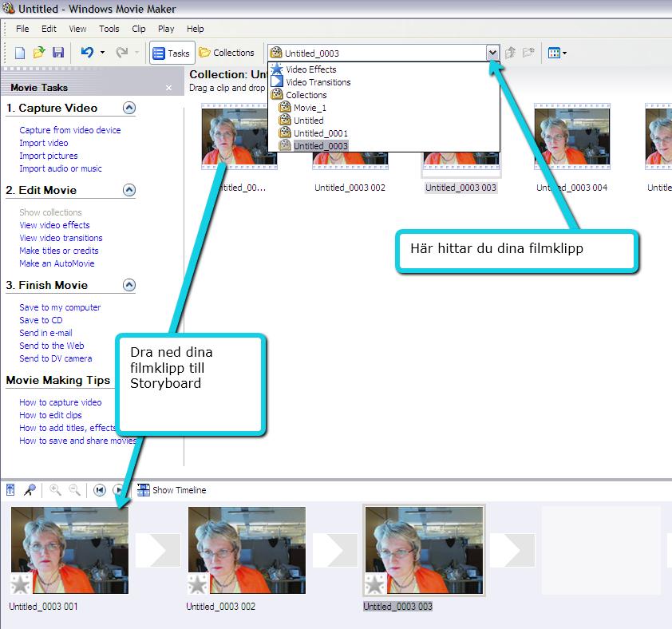Click the Save Project floppy icon

click(x=57, y=53)
